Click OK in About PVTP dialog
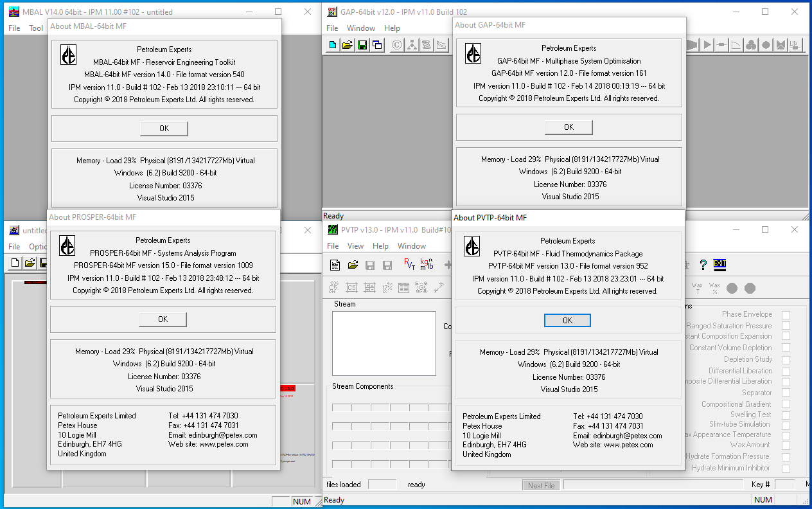The width and height of the screenshot is (812, 509). (567, 320)
